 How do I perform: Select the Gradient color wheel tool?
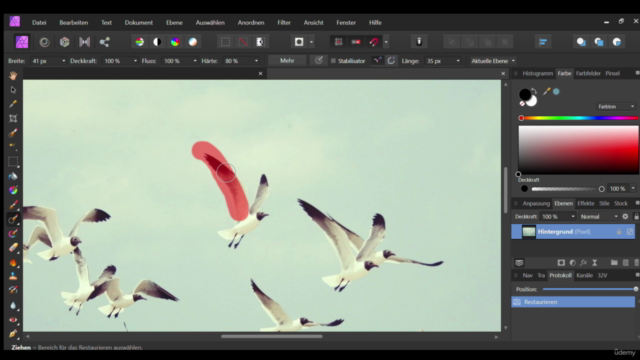point(13,190)
